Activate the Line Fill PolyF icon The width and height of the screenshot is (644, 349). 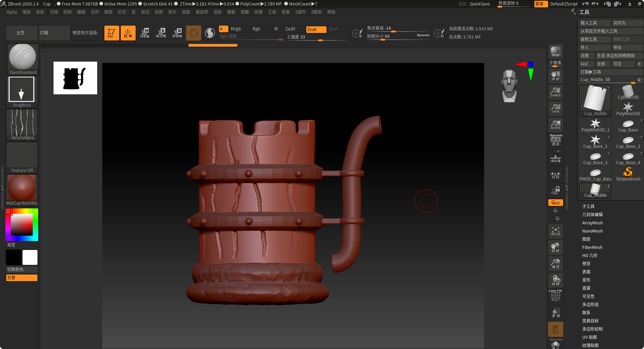click(555, 295)
